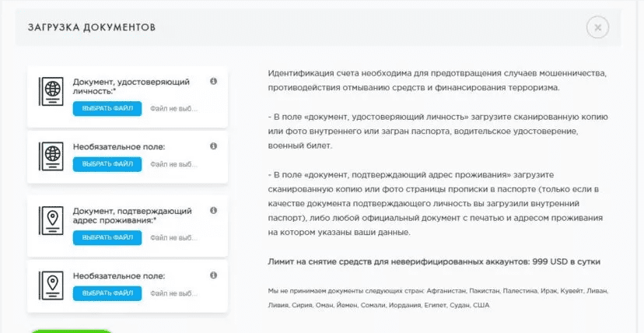Screen dimensions: 644x333
Task: Open info icon beside last Необязательное поле
Action: pos(213,275)
